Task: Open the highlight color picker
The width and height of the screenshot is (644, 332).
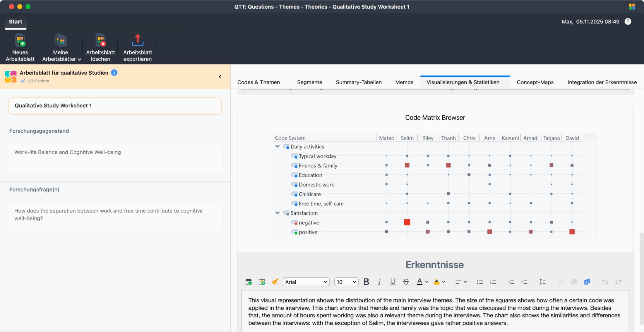Action: click(x=444, y=282)
